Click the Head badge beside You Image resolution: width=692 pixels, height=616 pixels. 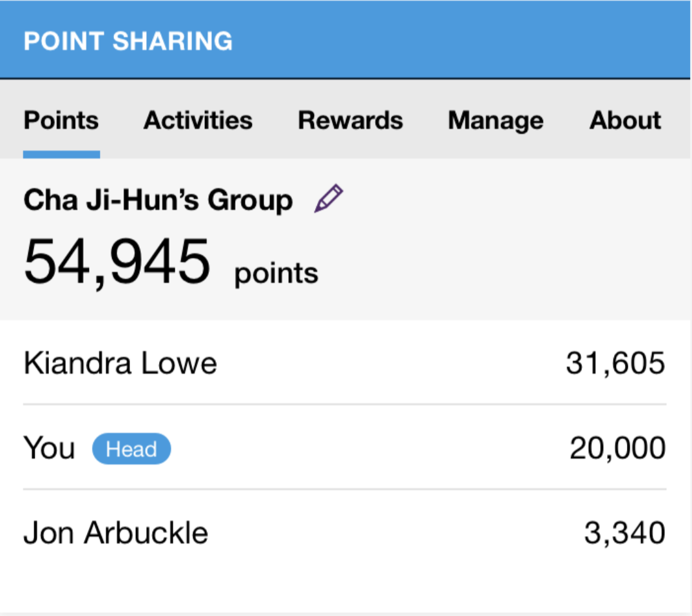pyautogui.click(x=131, y=449)
